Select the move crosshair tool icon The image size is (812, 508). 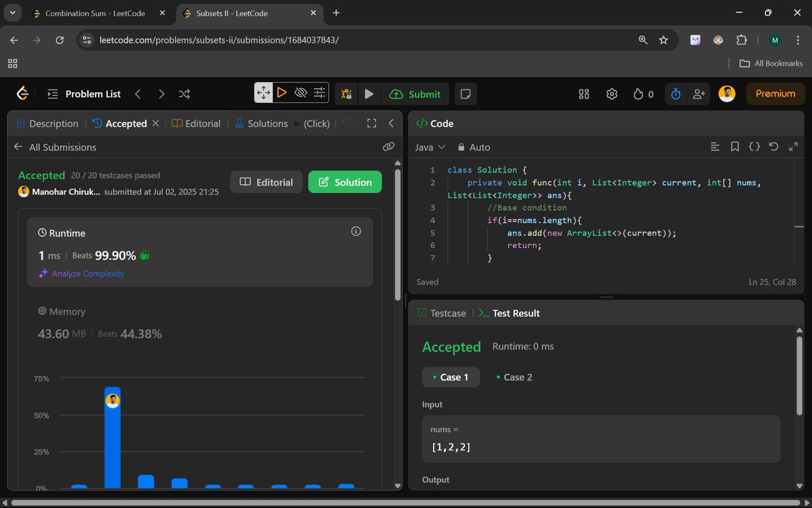tap(263, 93)
